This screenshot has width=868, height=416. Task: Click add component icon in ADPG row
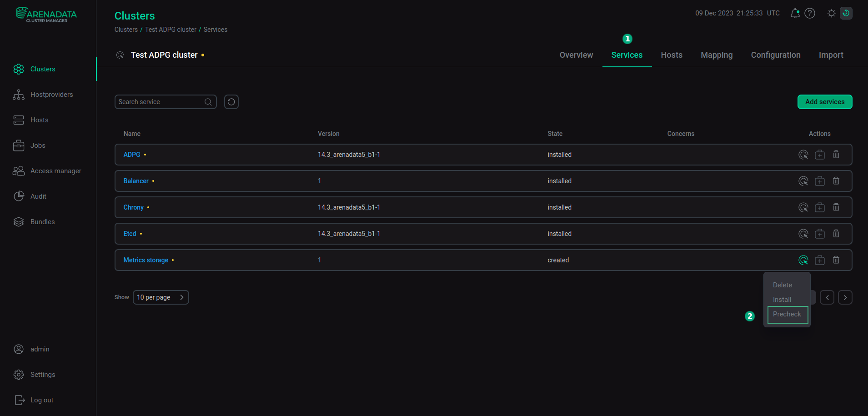[820, 155]
